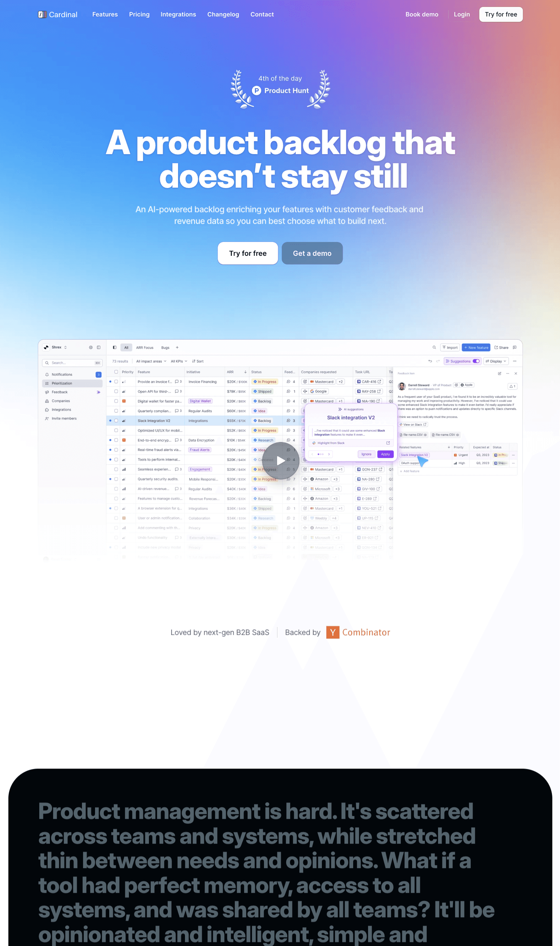This screenshot has width=560, height=946.
Task: Open the CAR-416 external link icon
Action: click(379, 382)
